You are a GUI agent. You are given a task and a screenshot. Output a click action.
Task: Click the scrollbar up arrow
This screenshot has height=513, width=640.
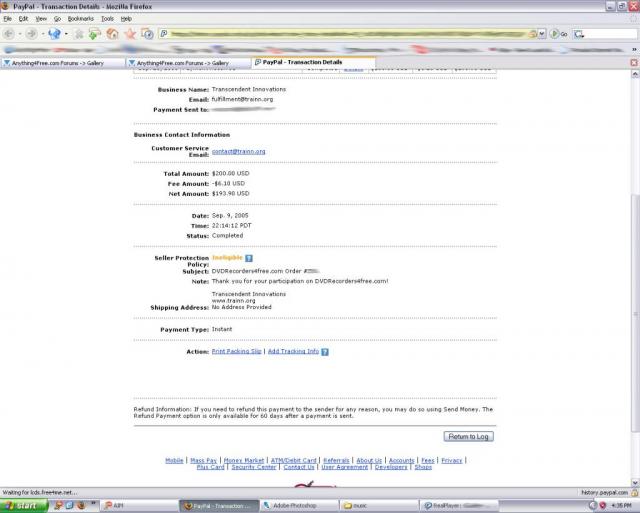(635, 74)
